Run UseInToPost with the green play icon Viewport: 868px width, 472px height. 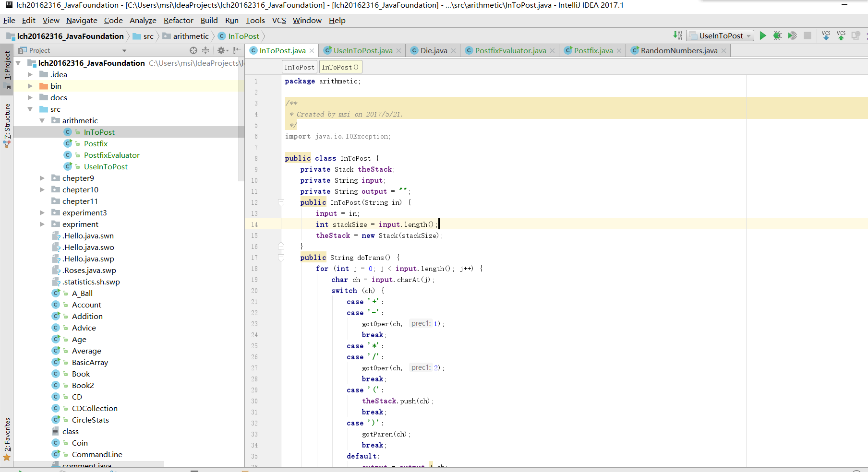pos(763,35)
